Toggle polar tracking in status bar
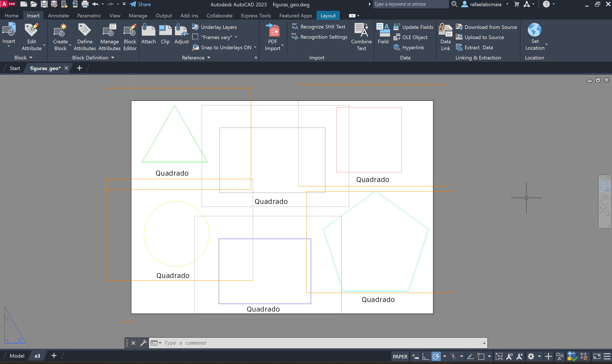 click(x=436, y=356)
